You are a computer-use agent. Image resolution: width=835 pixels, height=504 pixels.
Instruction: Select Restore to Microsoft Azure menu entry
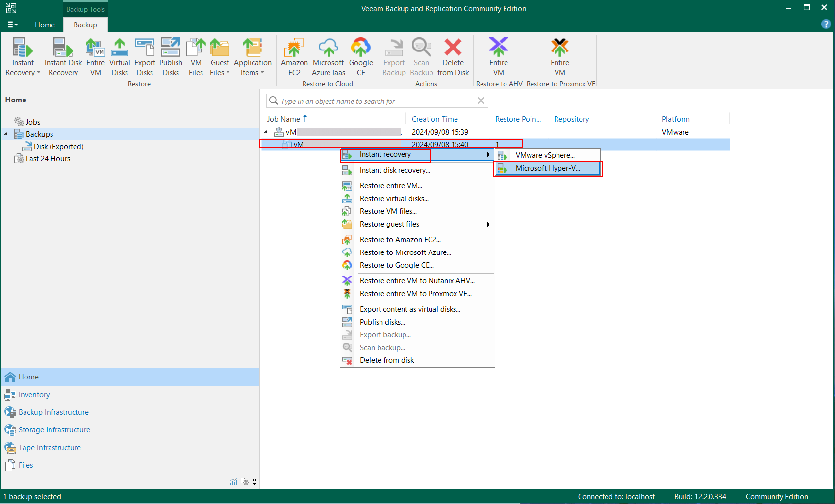(417, 252)
